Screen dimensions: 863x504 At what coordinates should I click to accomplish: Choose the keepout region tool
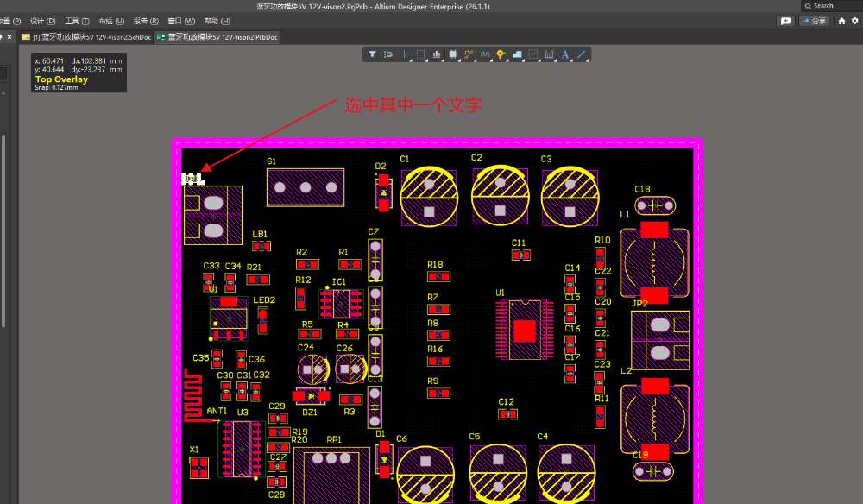(533, 54)
